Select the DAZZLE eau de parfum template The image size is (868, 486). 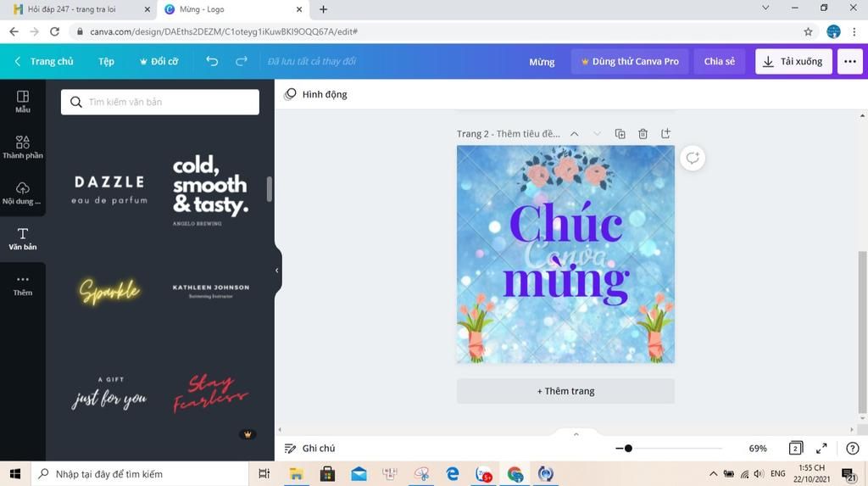pos(109,189)
